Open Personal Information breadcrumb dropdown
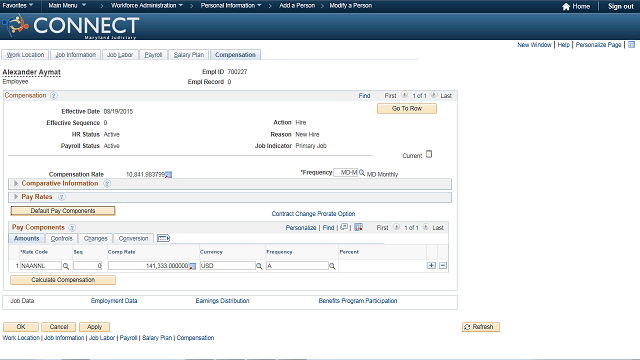Viewport: 640px width, 360px height. pos(231,6)
